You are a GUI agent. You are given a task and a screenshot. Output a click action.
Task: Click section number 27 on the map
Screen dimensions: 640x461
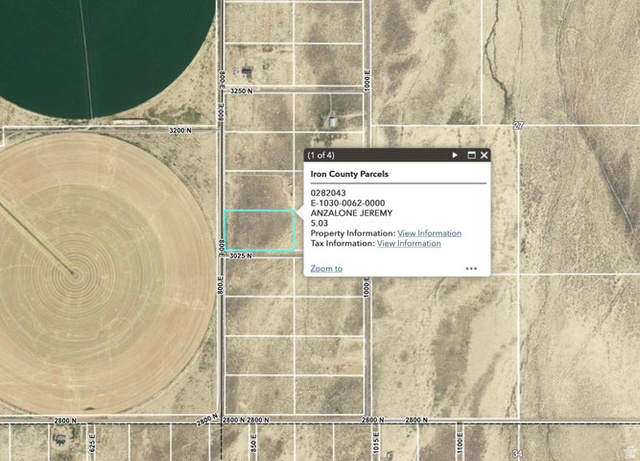coord(518,125)
